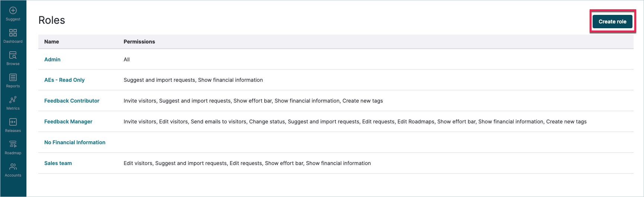
Task: Click the Roles page heading
Action: (52, 20)
